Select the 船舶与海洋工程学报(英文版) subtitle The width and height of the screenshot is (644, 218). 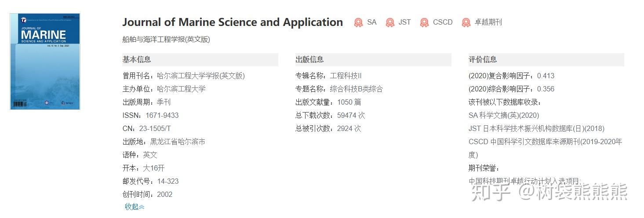166,40
